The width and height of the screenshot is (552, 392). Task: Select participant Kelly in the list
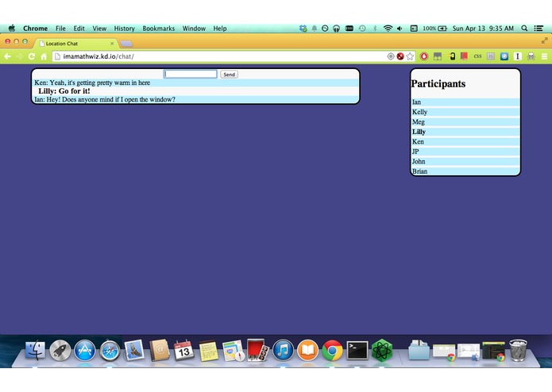click(465, 112)
